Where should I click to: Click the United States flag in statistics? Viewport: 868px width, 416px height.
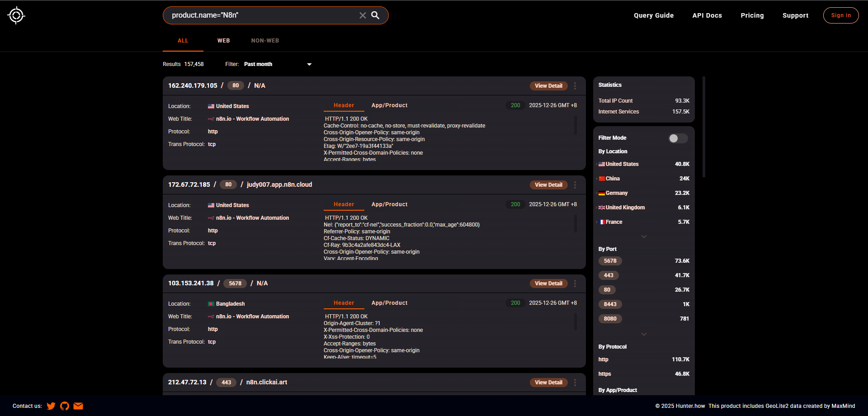coord(602,164)
